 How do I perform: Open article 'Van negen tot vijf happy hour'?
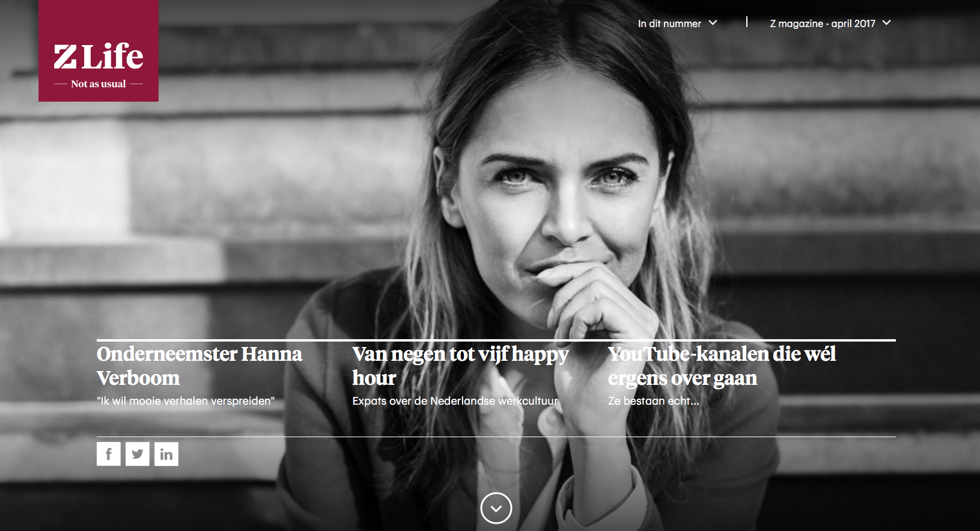coord(460,366)
